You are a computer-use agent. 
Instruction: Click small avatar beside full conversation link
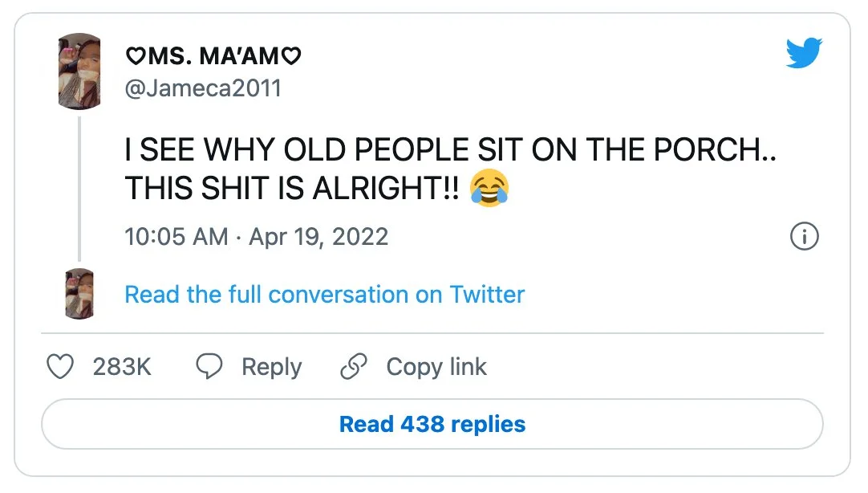coord(79,294)
